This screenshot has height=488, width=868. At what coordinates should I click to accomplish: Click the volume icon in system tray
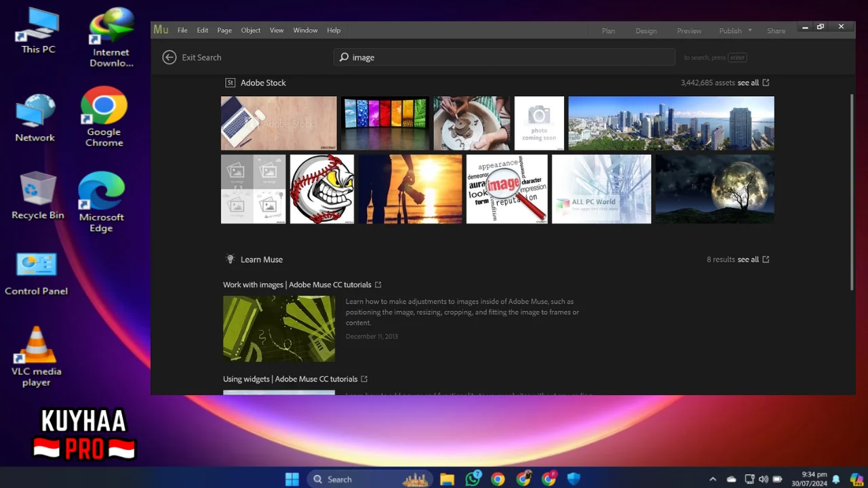[x=763, y=479]
